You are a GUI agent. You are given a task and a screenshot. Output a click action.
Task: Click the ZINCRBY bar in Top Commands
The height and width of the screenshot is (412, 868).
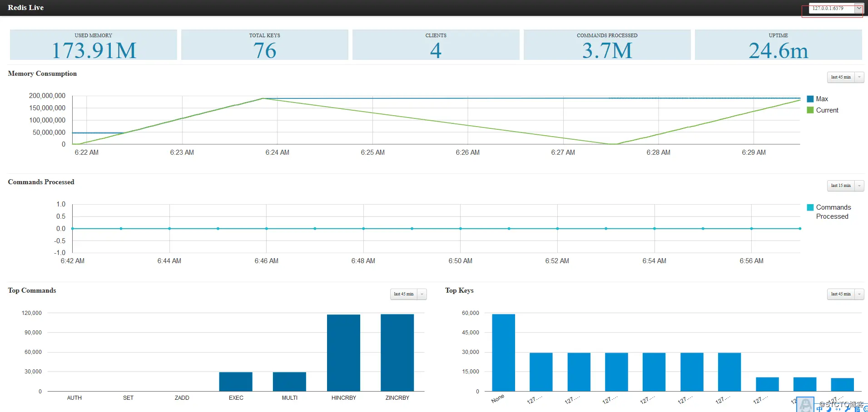397,353
